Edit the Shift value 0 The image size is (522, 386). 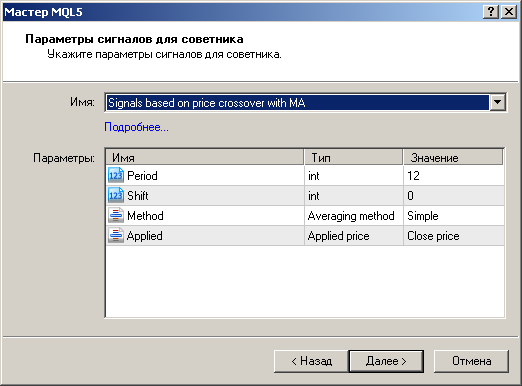click(x=454, y=196)
